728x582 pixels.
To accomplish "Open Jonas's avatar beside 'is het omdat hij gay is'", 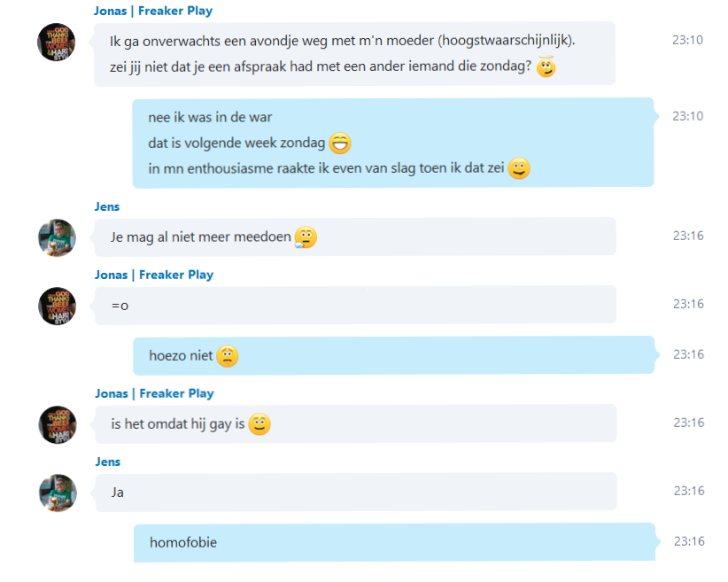I will pos(58,424).
